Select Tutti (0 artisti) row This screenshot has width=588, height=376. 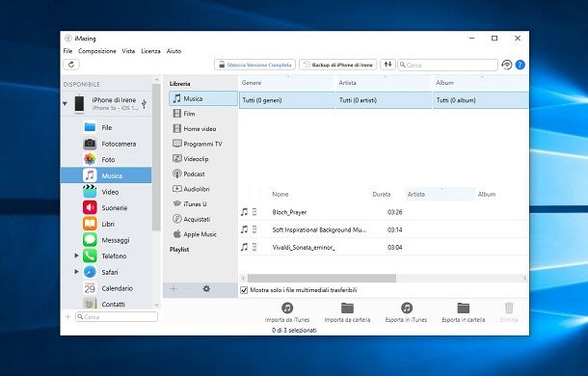(384, 100)
